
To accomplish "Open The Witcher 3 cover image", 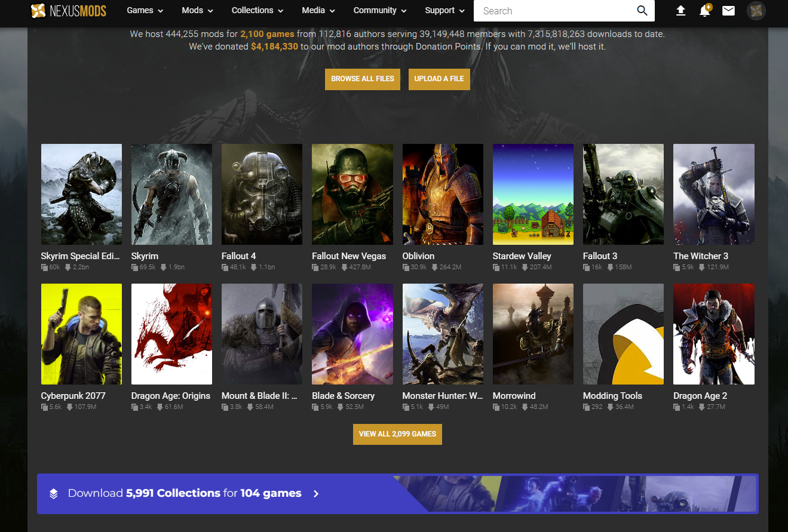I will [714, 194].
